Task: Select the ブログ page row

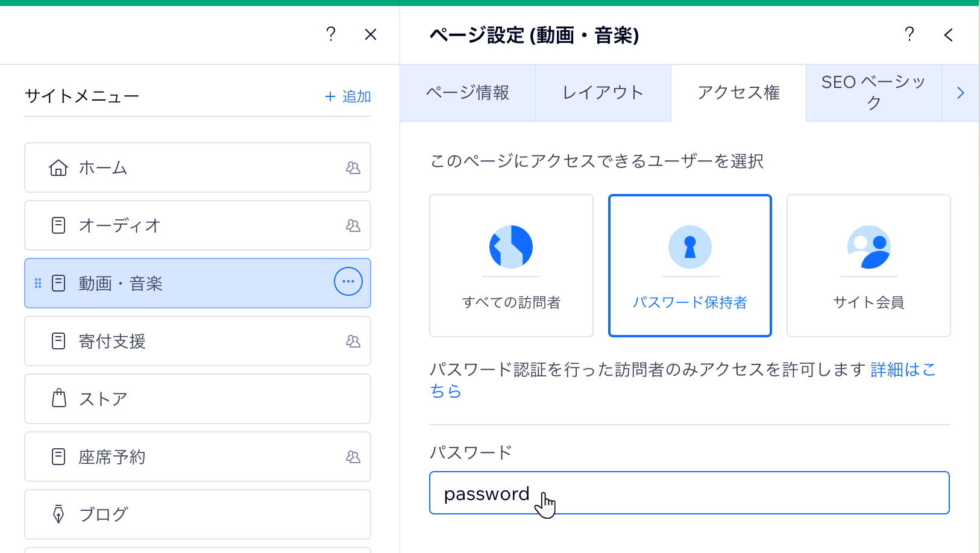Action: (x=198, y=514)
